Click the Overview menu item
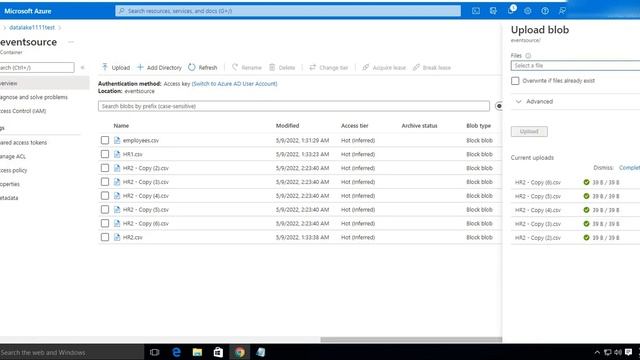Viewport: 640px width, 360px height. [44, 83]
